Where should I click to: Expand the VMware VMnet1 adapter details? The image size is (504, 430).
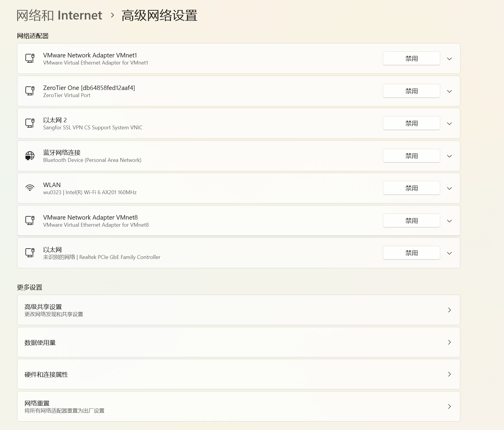point(449,59)
